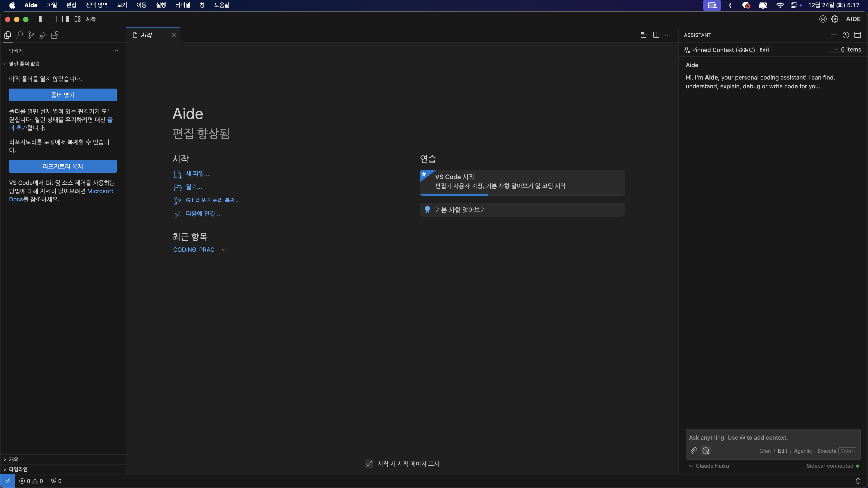
Task: Open the 편집 menu
Action: [x=71, y=5]
